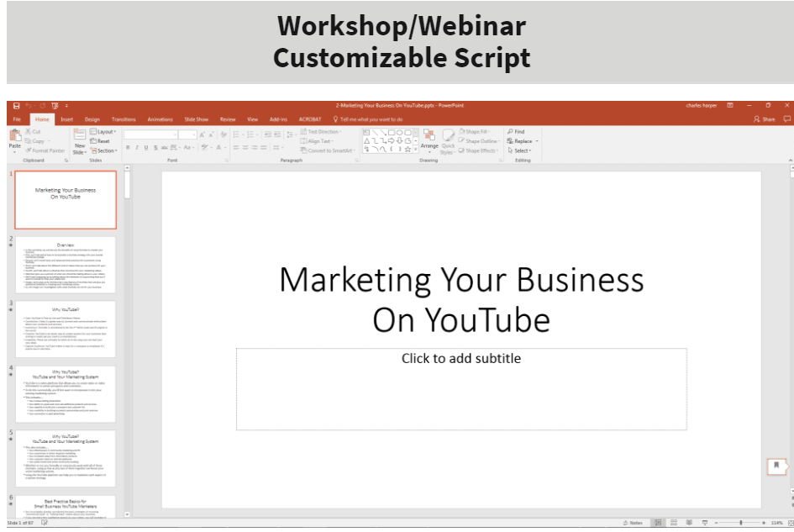Screen dimensions: 794x532
Task: Start Slide Show from the status bar icon
Action: (x=704, y=523)
